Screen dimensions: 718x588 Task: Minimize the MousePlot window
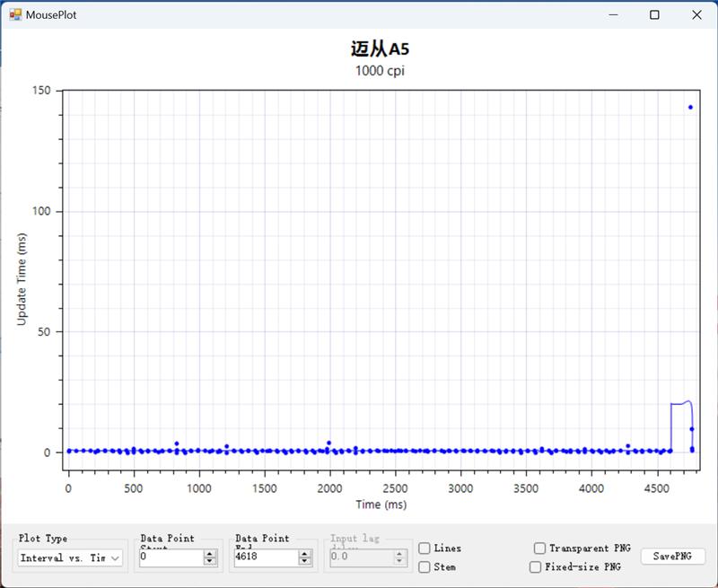614,15
